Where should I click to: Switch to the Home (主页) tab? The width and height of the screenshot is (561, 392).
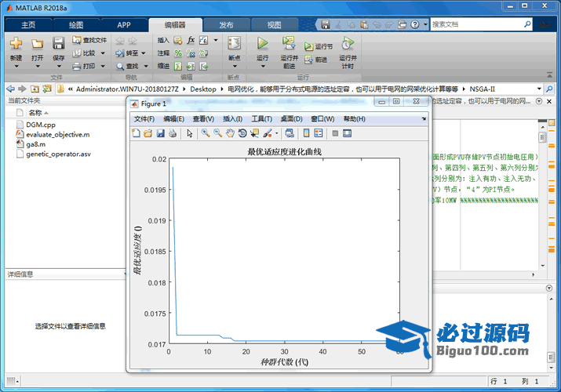point(28,25)
